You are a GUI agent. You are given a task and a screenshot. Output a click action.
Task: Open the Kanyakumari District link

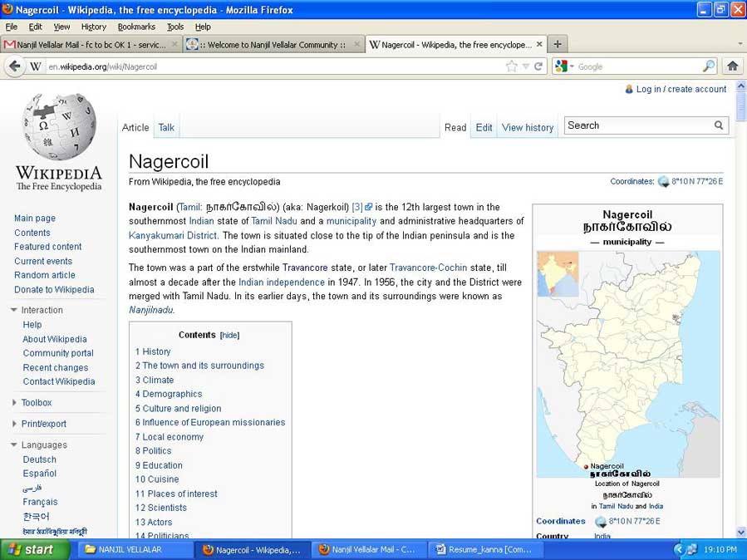pyautogui.click(x=172, y=235)
